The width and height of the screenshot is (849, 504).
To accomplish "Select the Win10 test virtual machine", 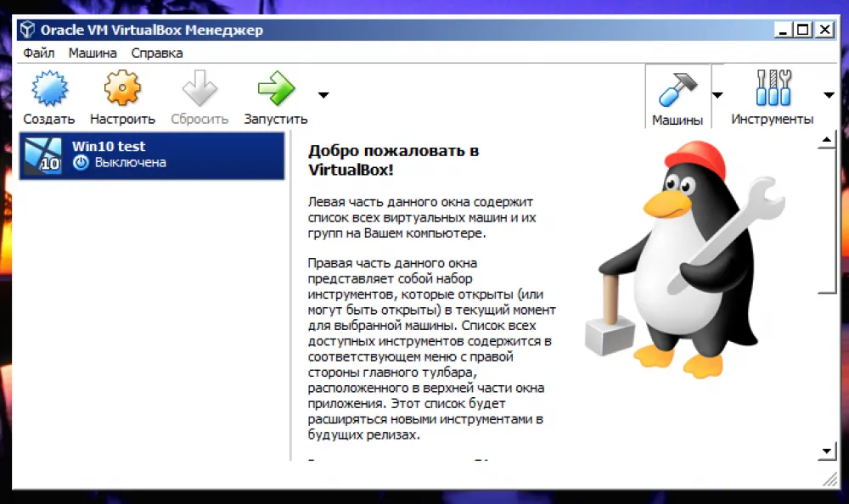I will [x=153, y=154].
